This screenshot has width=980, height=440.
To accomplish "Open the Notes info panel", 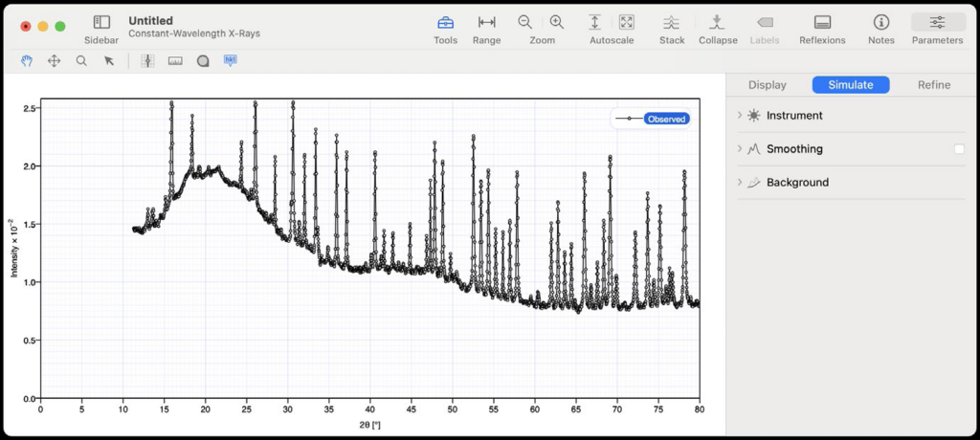I will [880, 22].
